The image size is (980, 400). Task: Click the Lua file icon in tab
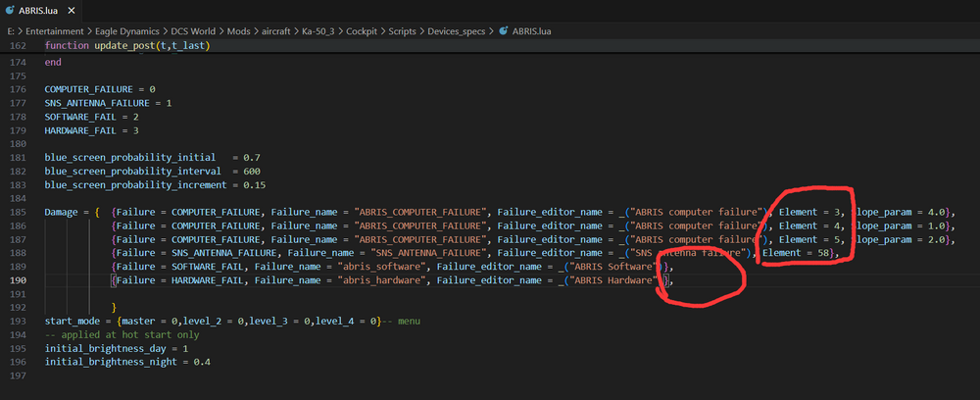click(x=10, y=11)
